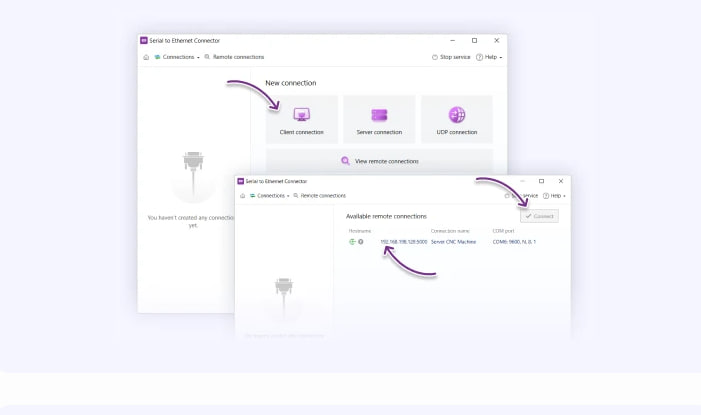Click app logo in front window title bar
The image size is (701, 415).
241,181
